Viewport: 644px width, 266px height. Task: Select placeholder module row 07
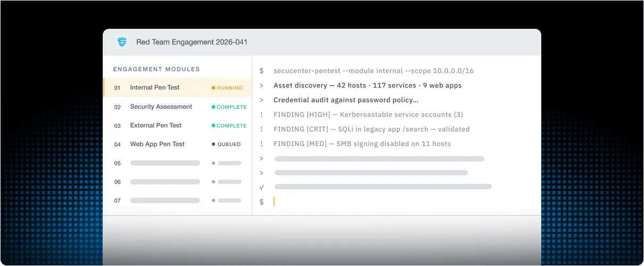[x=178, y=200]
